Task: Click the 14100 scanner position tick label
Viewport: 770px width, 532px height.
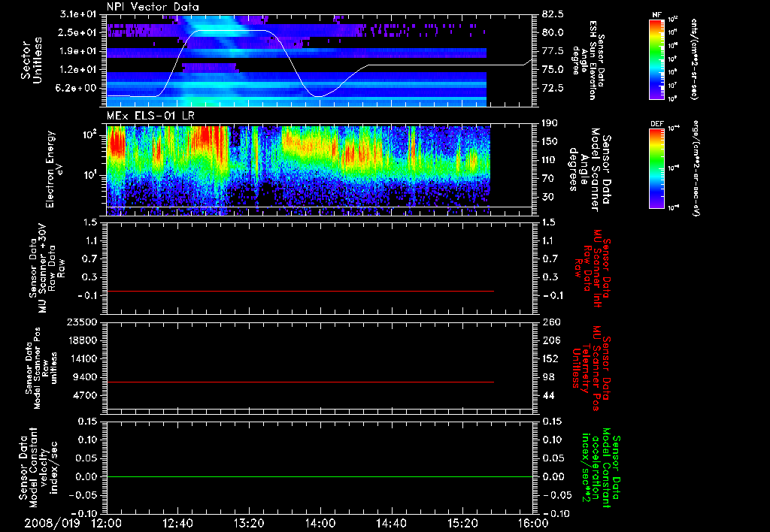Action: (x=82, y=358)
